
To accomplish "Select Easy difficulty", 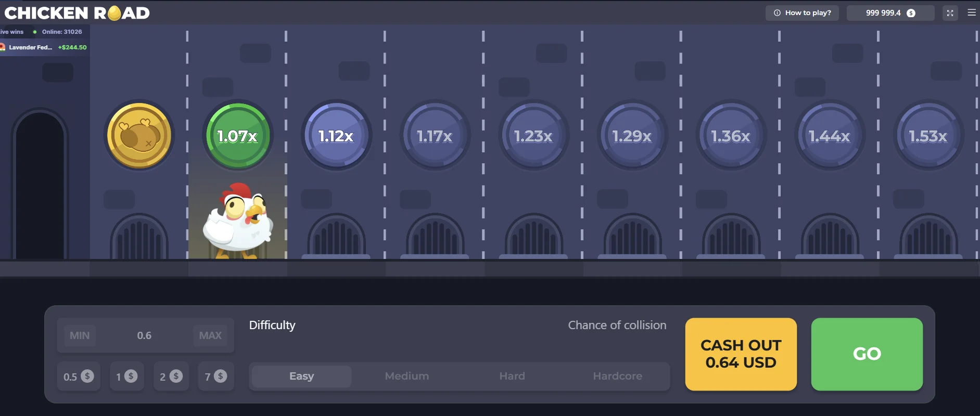I will point(302,376).
